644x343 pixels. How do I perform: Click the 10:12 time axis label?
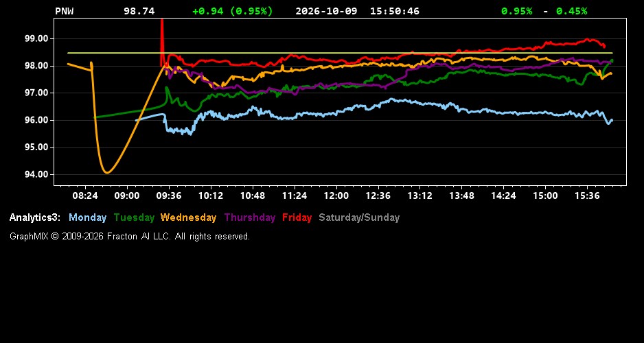(211, 196)
